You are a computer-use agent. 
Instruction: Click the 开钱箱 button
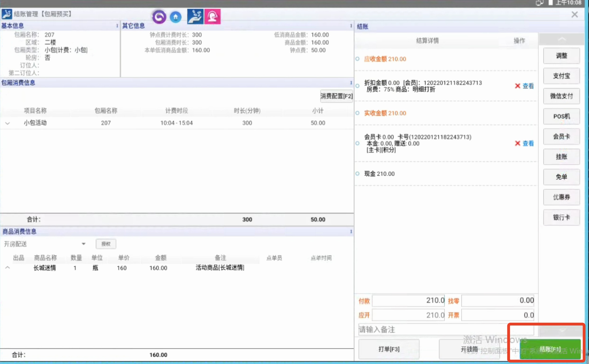click(x=469, y=349)
